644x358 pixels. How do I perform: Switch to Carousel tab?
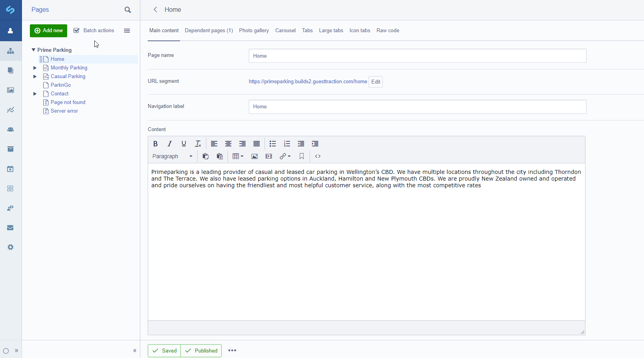click(285, 31)
